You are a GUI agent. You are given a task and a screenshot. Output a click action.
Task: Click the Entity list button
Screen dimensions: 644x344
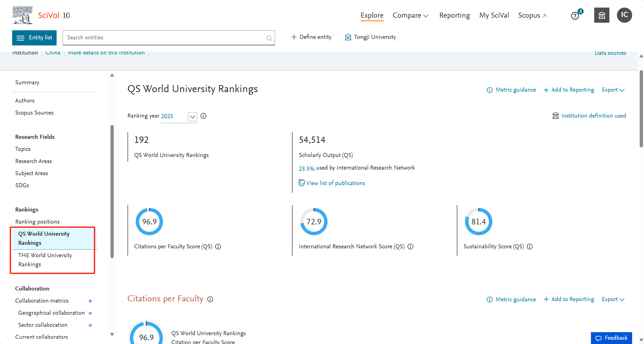pos(34,38)
